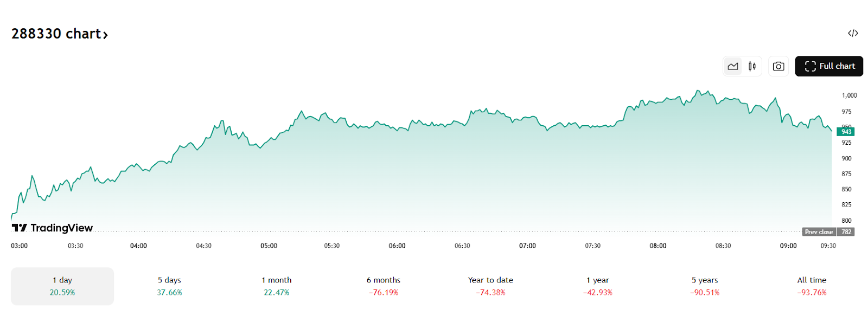Open the 288330 chart title link
868x309 pixels.
60,34
